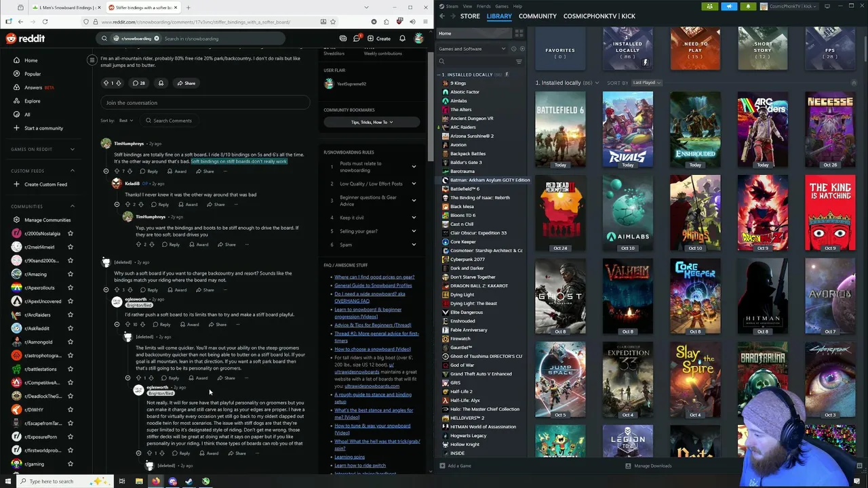Viewport: 868px width, 488px height.
Task: Bookmark this page with star icon
Action: tap(334, 22)
